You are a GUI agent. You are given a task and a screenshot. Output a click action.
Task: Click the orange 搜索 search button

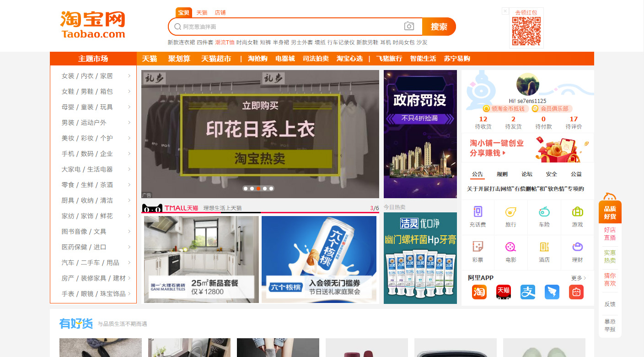(439, 27)
